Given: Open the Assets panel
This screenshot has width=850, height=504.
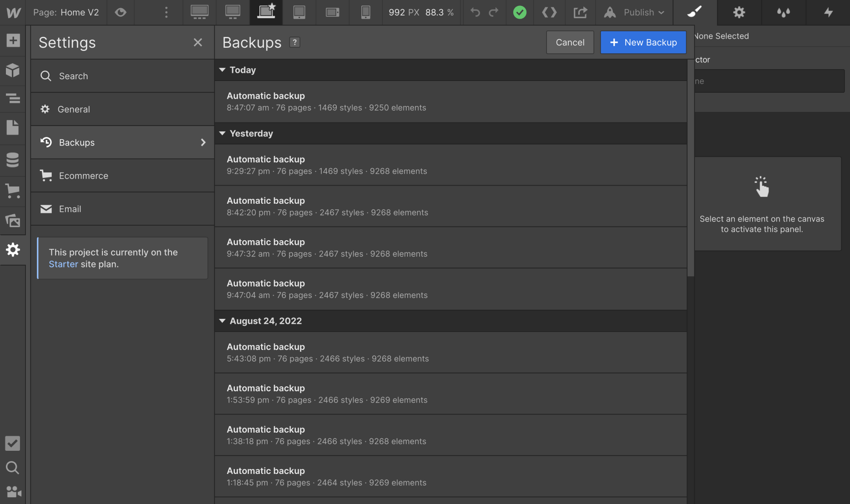Looking at the screenshot, I should 13,221.
